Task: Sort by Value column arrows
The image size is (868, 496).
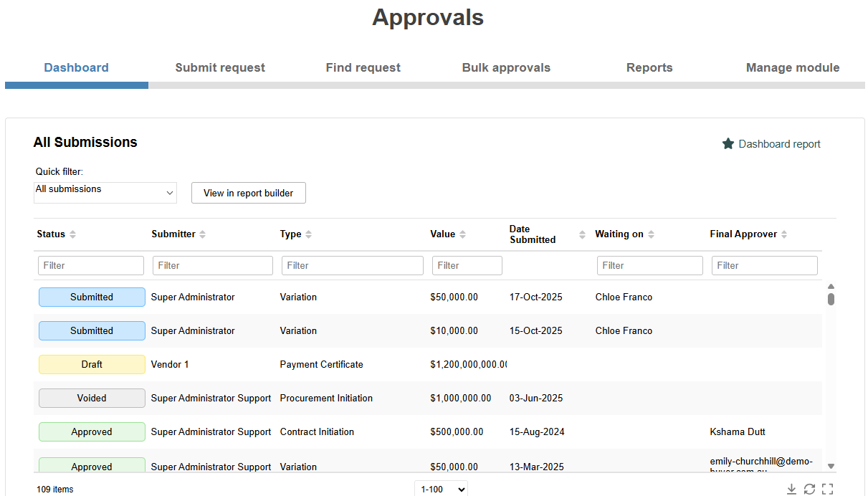Action: [x=462, y=234]
